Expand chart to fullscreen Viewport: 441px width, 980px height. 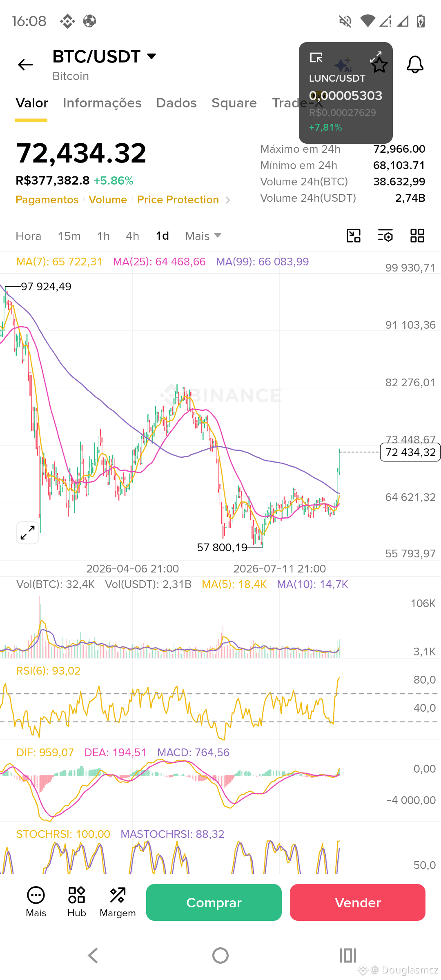tap(27, 532)
